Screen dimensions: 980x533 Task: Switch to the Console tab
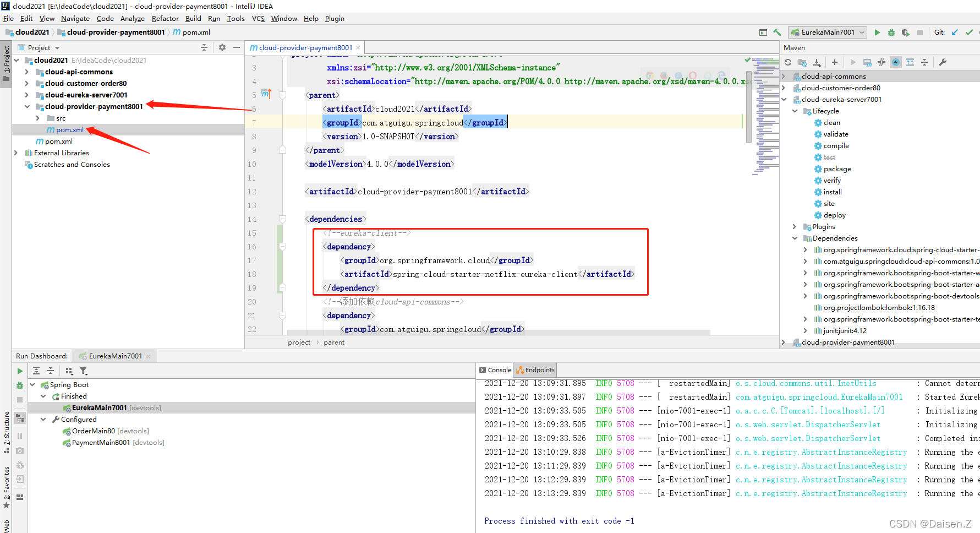pos(495,370)
